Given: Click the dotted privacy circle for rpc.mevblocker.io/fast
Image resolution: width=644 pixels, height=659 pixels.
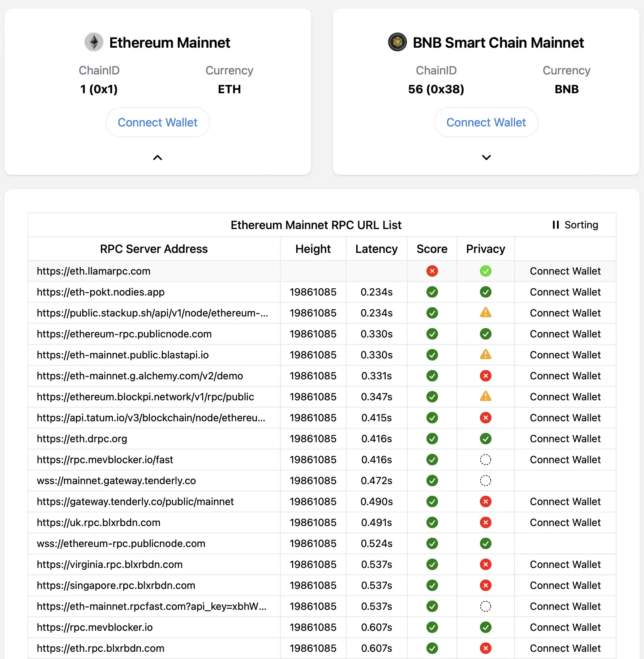Looking at the screenshot, I should click(x=485, y=460).
